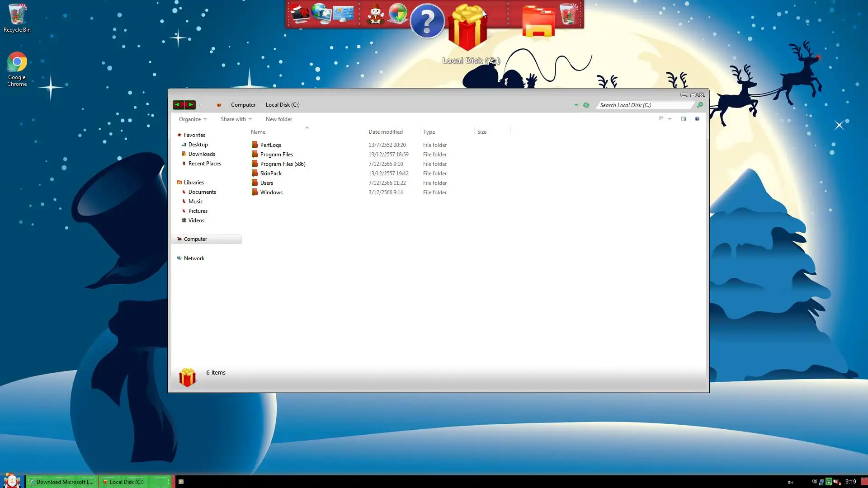Expand the address bar history dropdown
This screenshot has width=868, height=488.
(576, 105)
